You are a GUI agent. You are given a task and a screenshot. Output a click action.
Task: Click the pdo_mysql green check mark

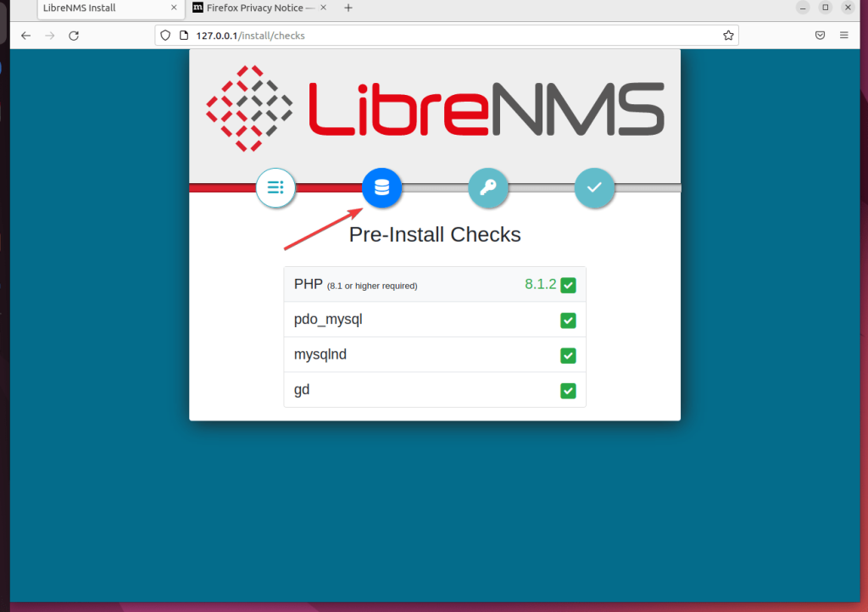568,320
